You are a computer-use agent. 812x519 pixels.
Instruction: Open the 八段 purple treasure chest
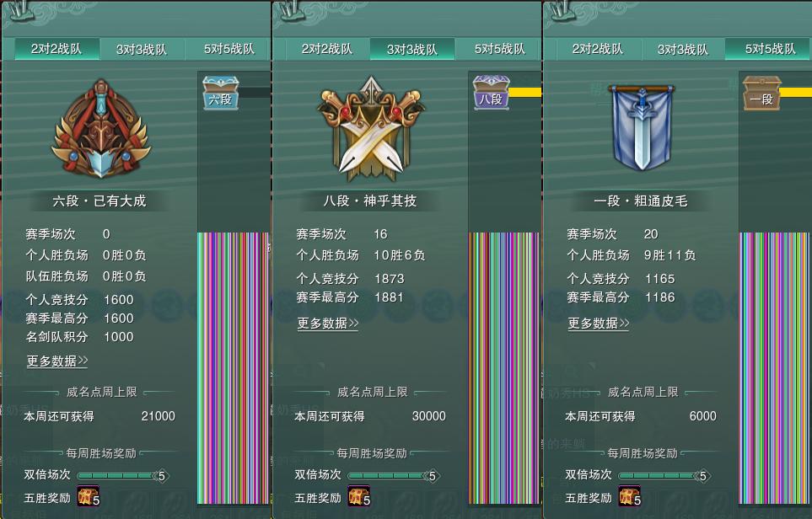[492, 92]
